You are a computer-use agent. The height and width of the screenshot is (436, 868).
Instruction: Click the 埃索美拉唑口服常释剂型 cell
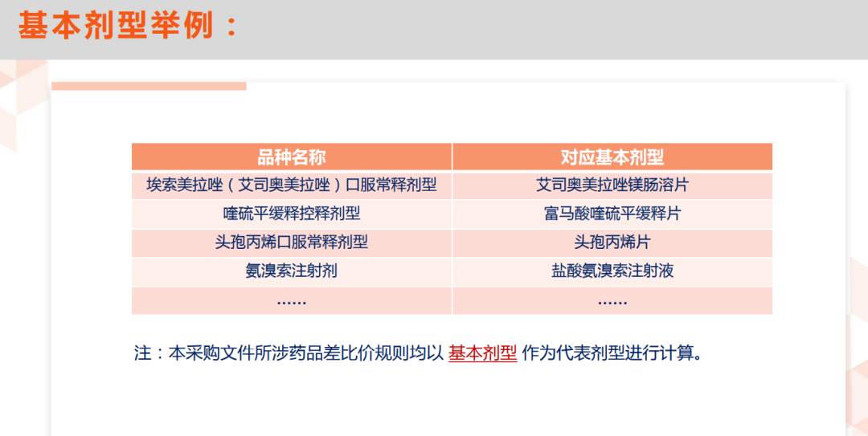click(291, 185)
